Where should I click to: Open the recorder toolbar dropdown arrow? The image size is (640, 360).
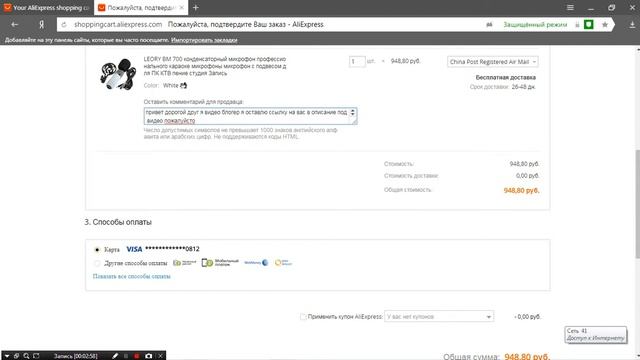(7, 356)
